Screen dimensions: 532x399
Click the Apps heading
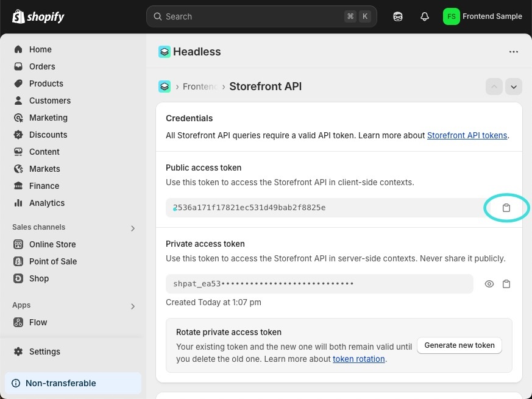click(x=21, y=305)
